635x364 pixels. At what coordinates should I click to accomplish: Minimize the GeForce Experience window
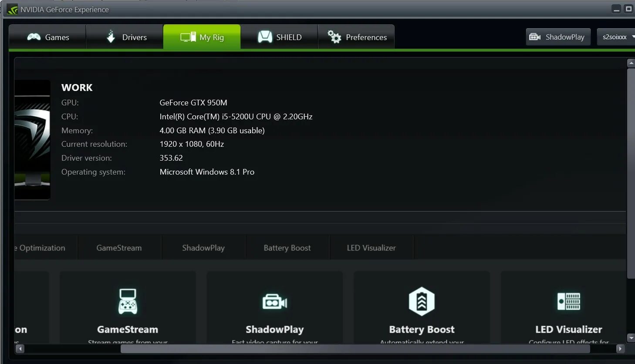click(x=616, y=9)
